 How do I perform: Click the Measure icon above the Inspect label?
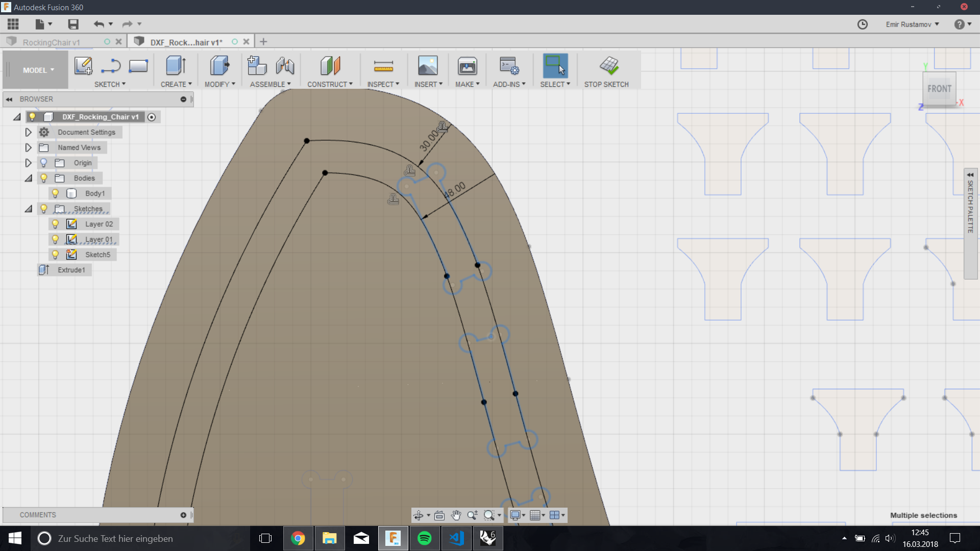[x=383, y=66]
